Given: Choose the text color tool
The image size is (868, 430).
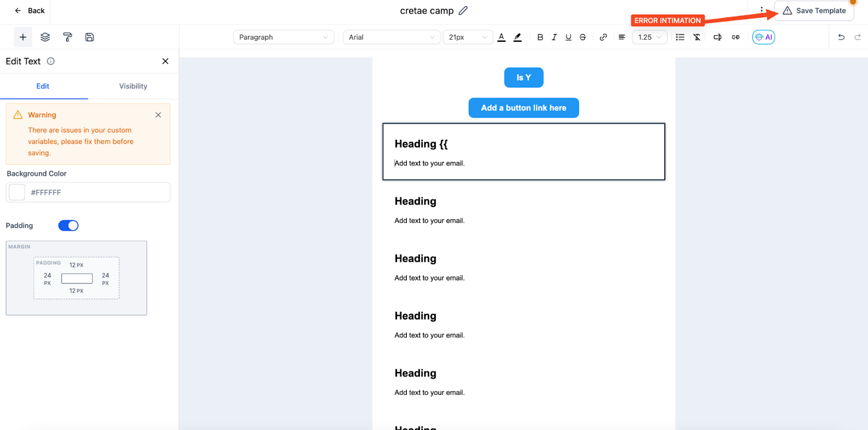Looking at the screenshot, I should pyautogui.click(x=501, y=37).
